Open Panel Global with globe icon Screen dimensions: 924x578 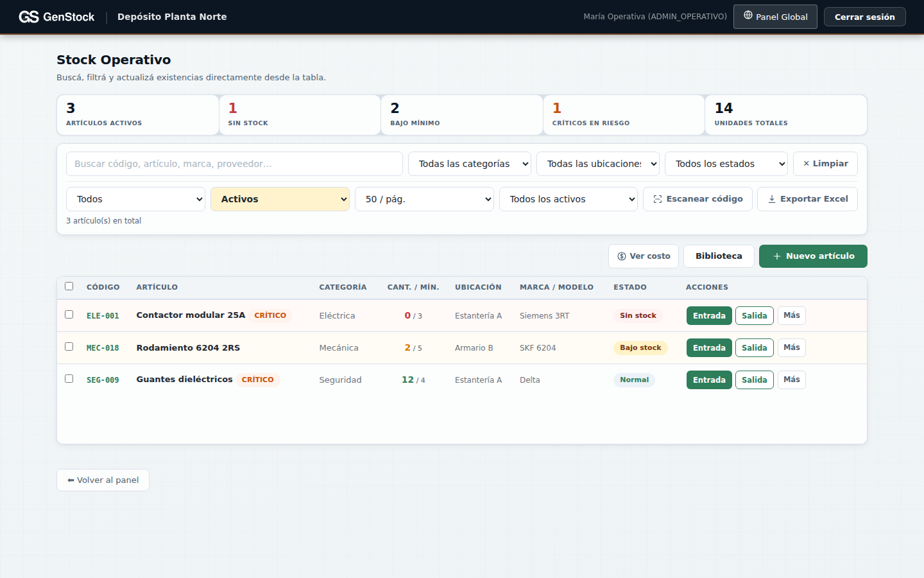tap(775, 17)
